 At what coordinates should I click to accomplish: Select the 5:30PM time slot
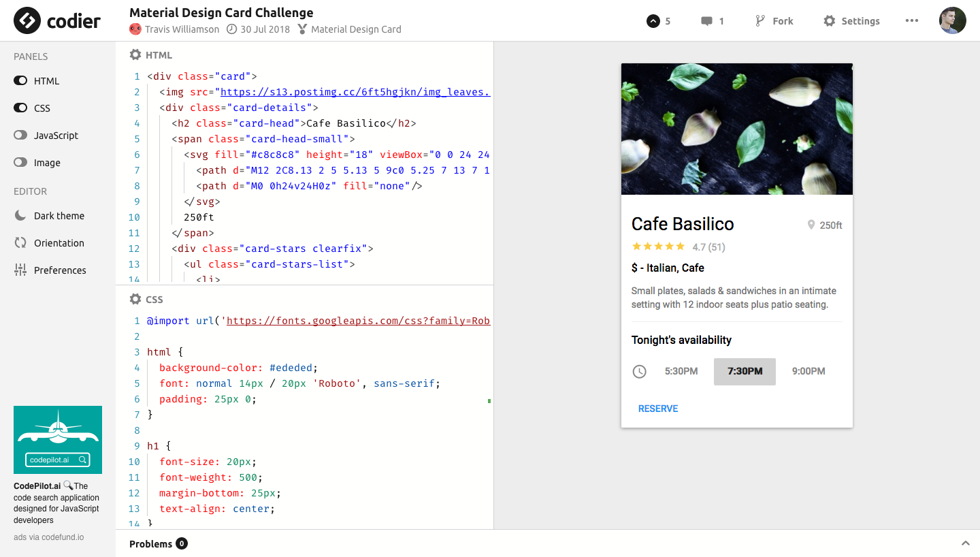pos(681,371)
